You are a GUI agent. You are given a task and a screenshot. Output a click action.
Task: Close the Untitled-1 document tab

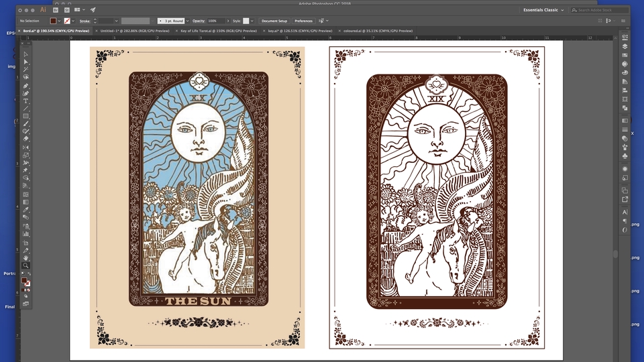(x=97, y=31)
